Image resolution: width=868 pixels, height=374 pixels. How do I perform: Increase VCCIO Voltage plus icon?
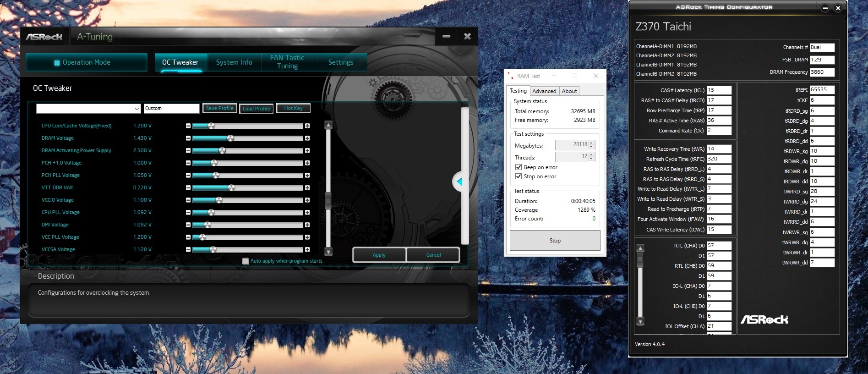(307, 200)
